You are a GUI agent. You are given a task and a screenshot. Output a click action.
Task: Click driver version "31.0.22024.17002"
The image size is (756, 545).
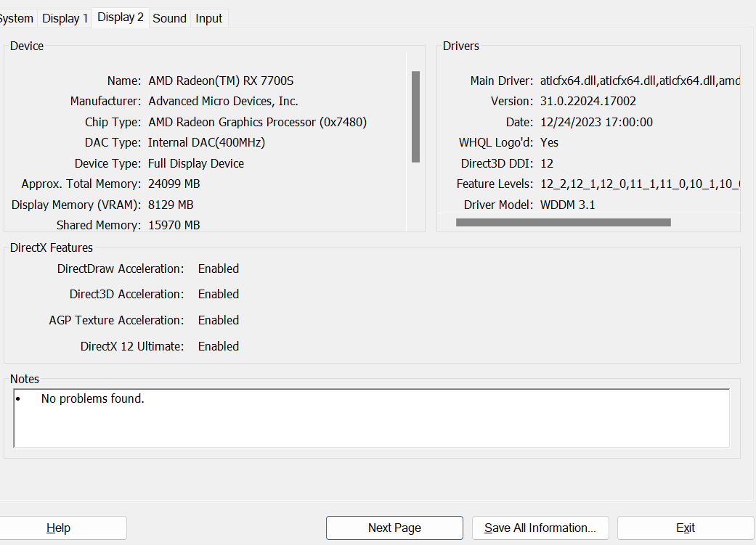(x=588, y=101)
